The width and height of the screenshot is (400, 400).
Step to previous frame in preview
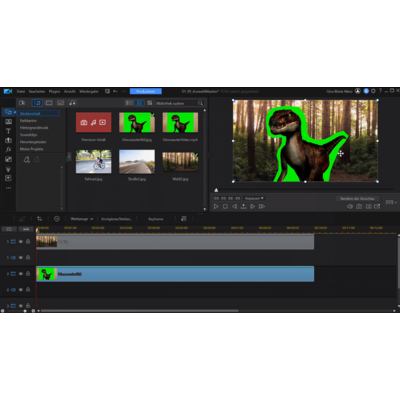[x=234, y=207]
